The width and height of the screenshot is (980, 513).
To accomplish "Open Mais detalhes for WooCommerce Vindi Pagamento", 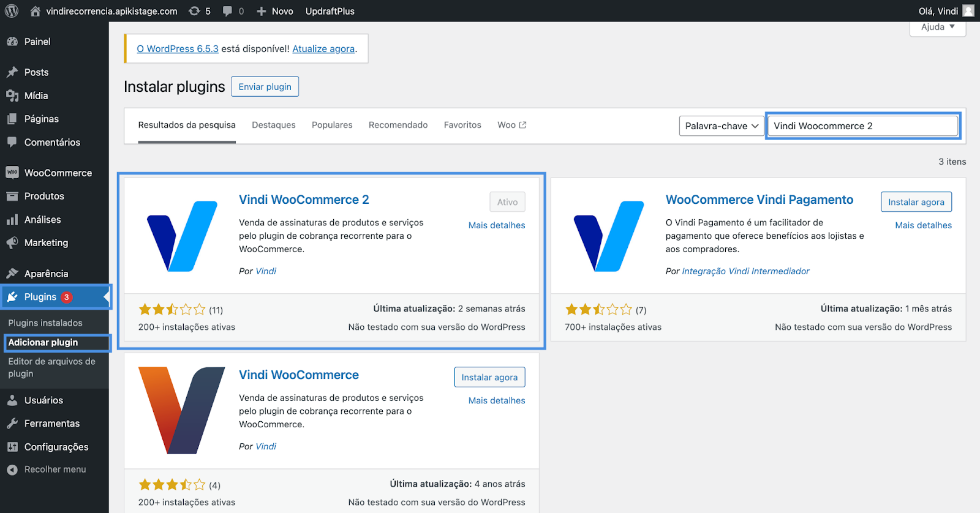I will 924,225.
